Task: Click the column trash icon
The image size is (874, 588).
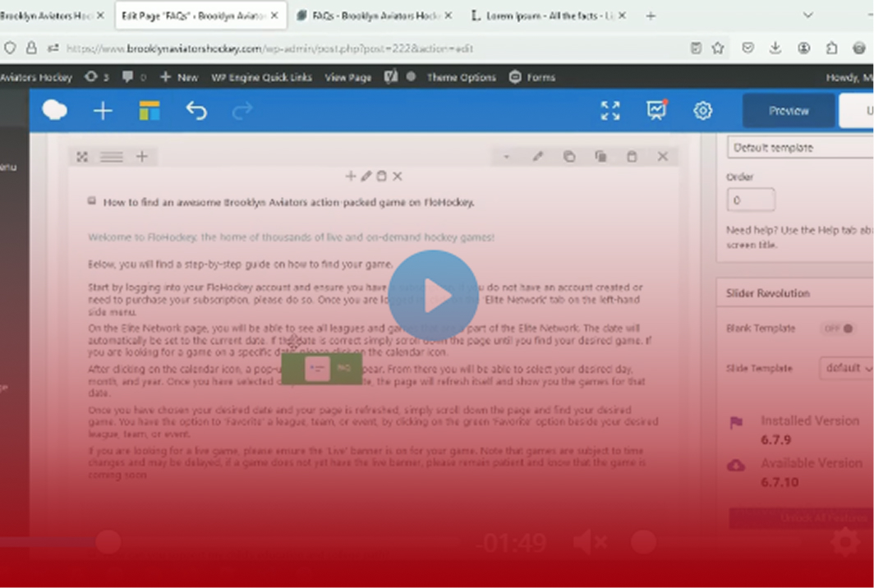Action: coord(381,176)
